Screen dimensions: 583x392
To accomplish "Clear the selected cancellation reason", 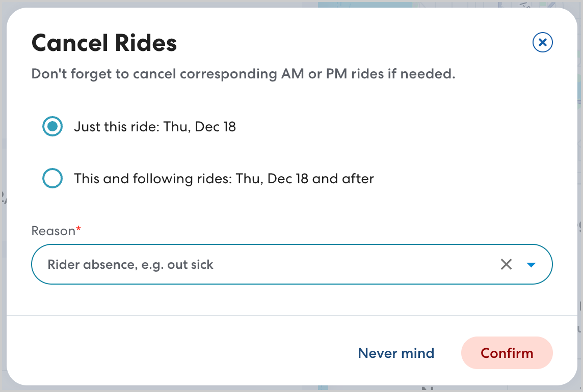I will [x=506, y=264].
